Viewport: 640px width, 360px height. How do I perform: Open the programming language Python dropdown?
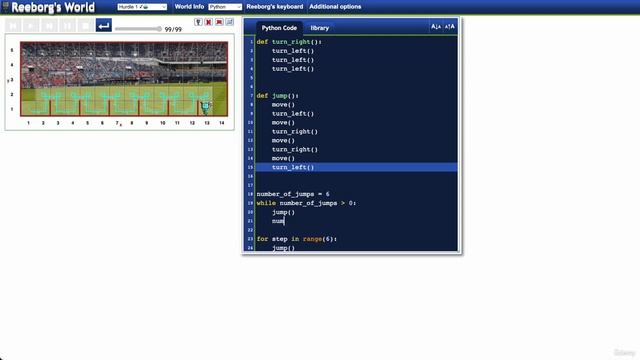[x=225, y=7]
